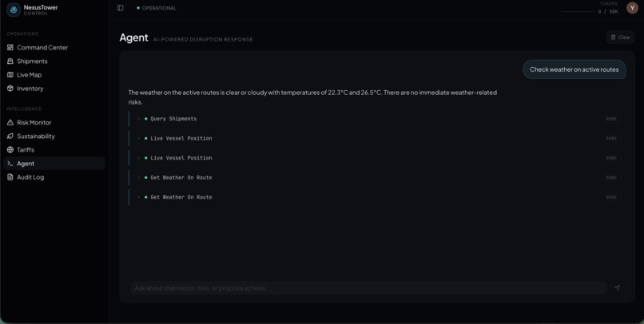Click the 'Check weather on active routes' message bubble
Screen dimensions: 644x324
574,69
